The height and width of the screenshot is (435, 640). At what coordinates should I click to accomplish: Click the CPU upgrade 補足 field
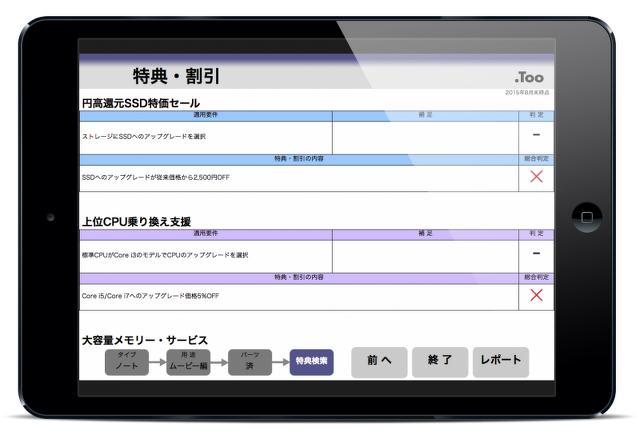click(x=425, y=255)
